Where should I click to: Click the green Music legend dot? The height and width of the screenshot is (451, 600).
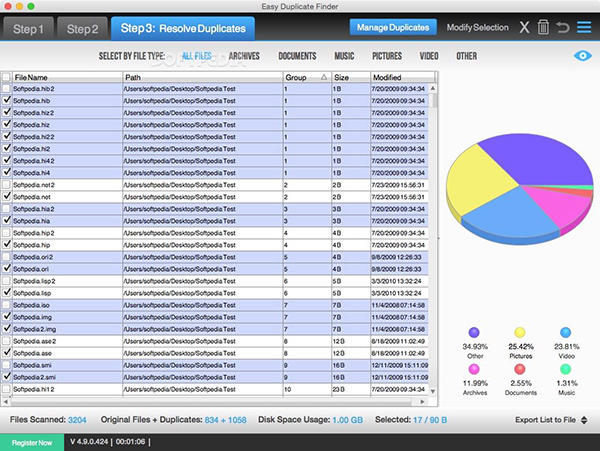(566, 369)
